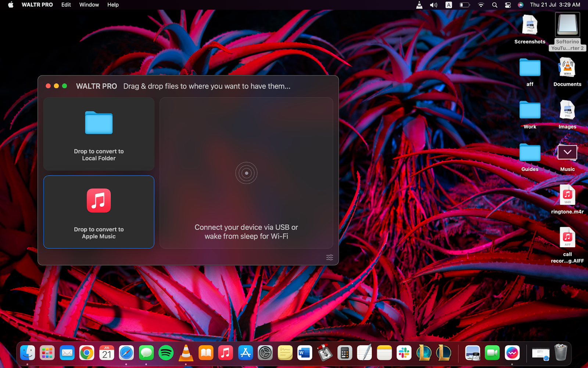Click the WALTR PRO icon in the Dock
This screenshot has width=588, height=368.
click(x=512, y=353)
